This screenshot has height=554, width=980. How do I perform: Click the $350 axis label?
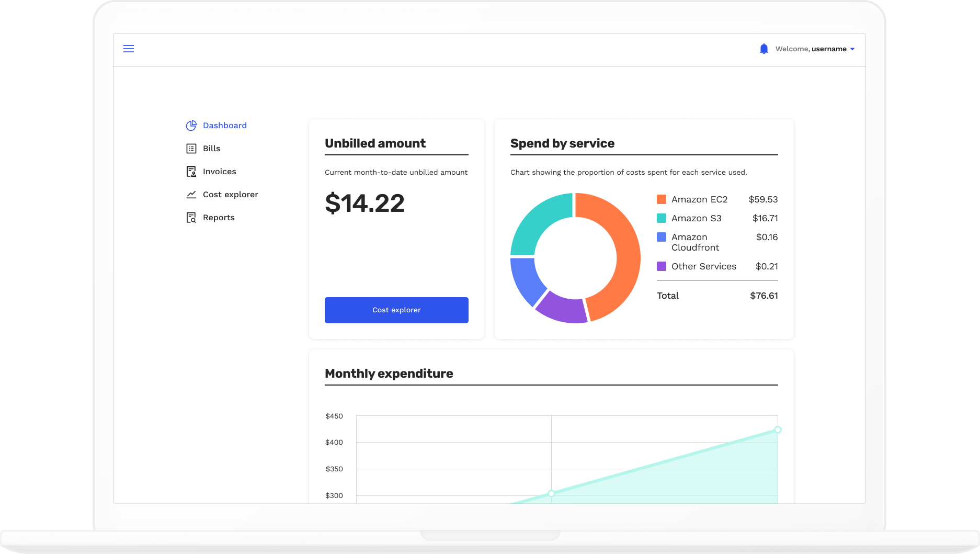(x=334, y=469)
